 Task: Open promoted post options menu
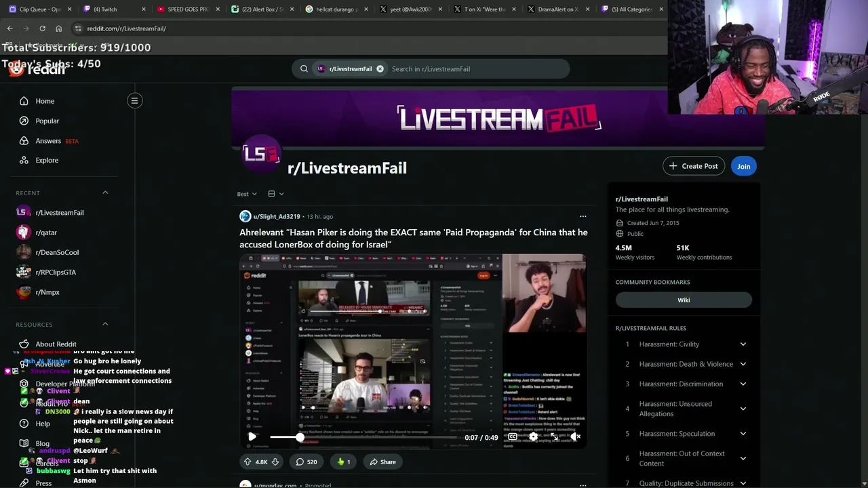(583, 485)
